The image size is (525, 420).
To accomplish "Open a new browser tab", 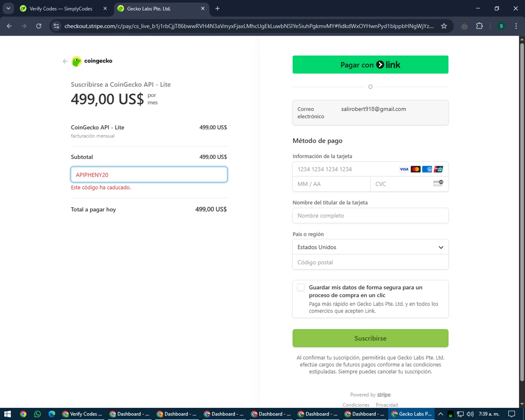I will tap(217, 8).
